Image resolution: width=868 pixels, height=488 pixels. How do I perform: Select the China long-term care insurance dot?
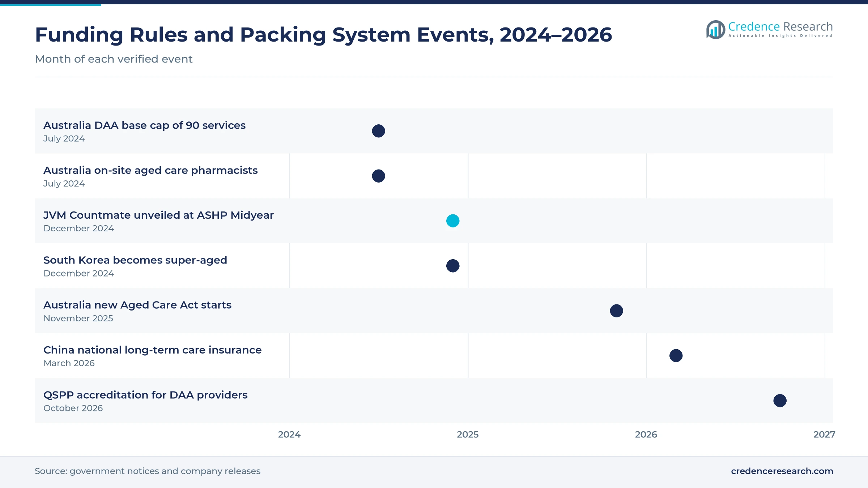coord(676,356)
